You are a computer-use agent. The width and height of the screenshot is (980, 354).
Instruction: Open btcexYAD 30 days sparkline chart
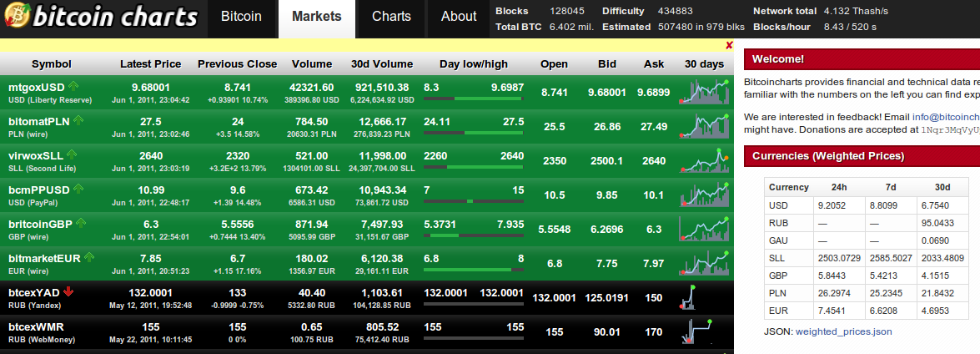click(688, 297)
